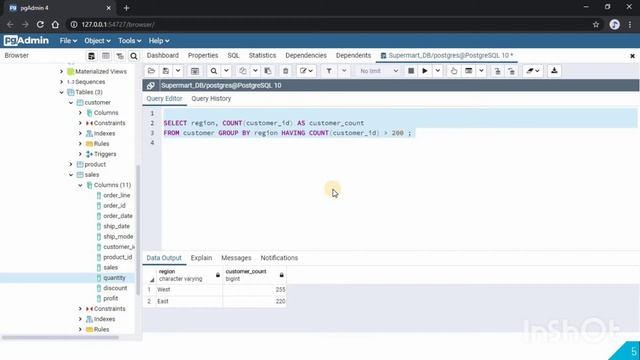Click browser panel filtered rows icon
The width and height of the screenshot is (640, 360).
coord(120,56)
